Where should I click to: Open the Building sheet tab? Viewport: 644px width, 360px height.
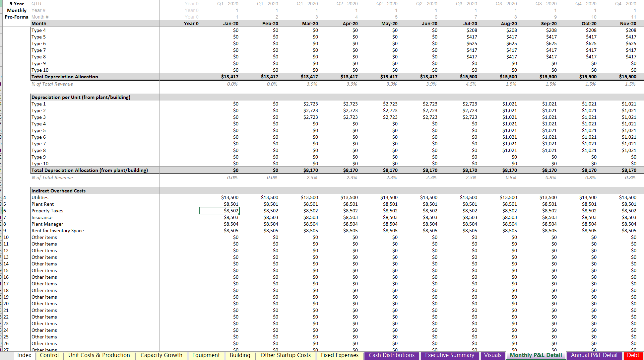pyautogui.click(x=240, y=355)
